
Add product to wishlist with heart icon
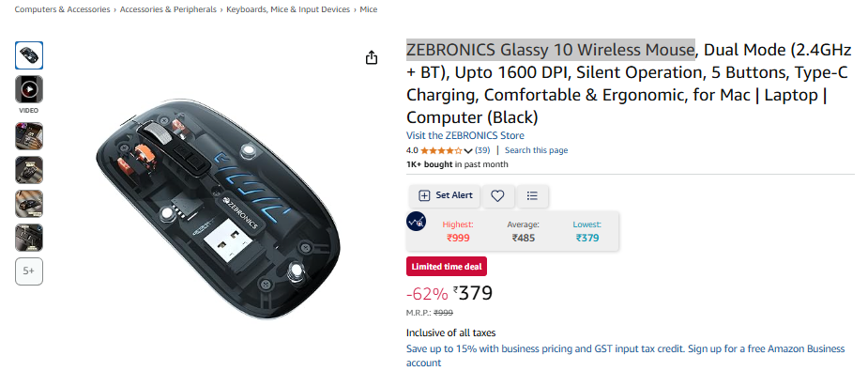[497, 195]
